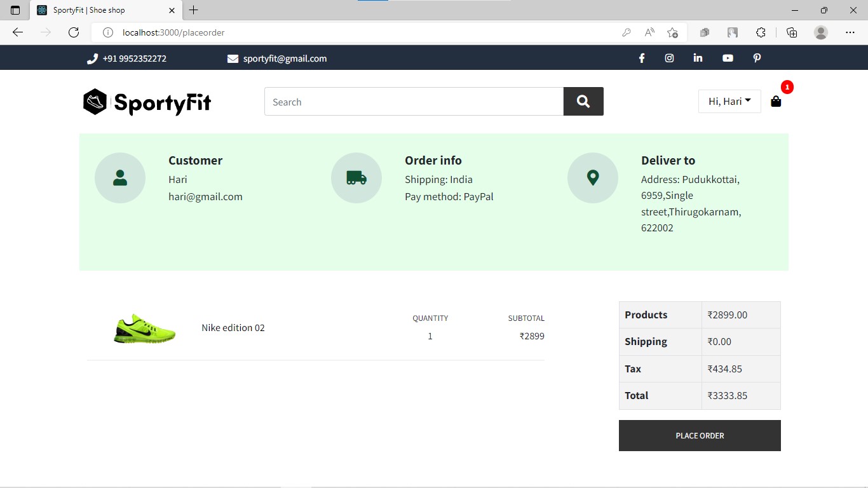Click the truck icon in Order info
This screenshot has width=868, height=488.
tap(356, 178)
